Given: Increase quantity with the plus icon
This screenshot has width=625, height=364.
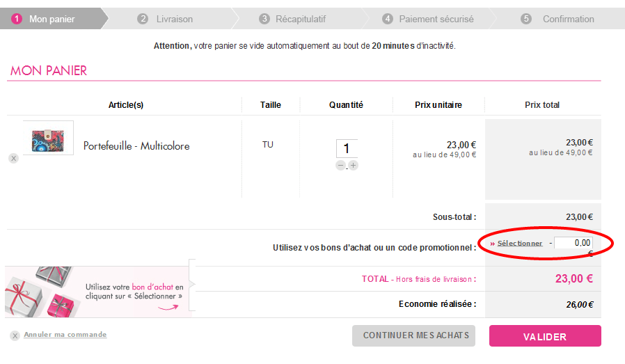Looking at the screenshot, I should point(354,166).
